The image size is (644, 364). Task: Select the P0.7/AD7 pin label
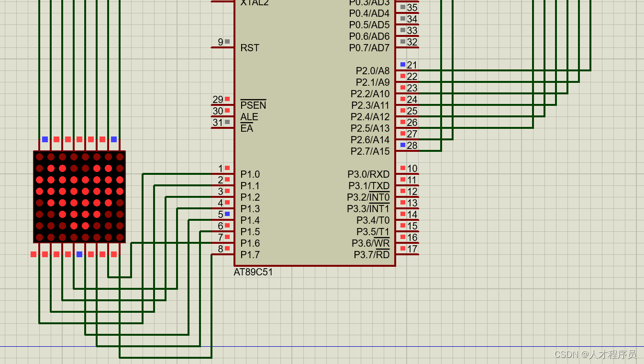(x=369, y=48)
